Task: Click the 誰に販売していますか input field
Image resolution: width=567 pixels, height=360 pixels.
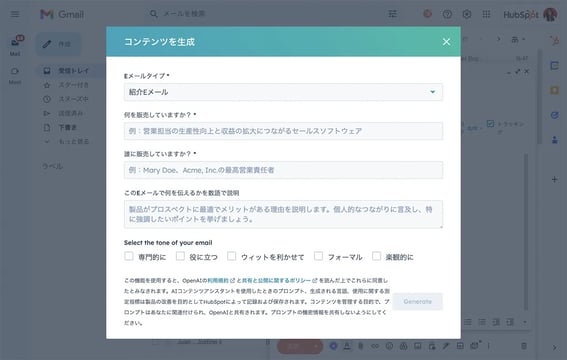Action: coord(283,170)
